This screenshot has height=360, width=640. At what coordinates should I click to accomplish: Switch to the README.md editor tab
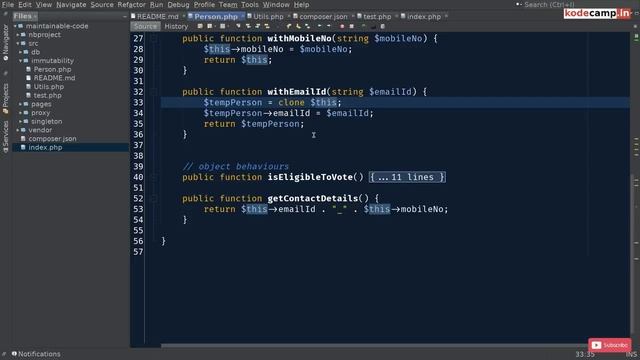[158, 17]
